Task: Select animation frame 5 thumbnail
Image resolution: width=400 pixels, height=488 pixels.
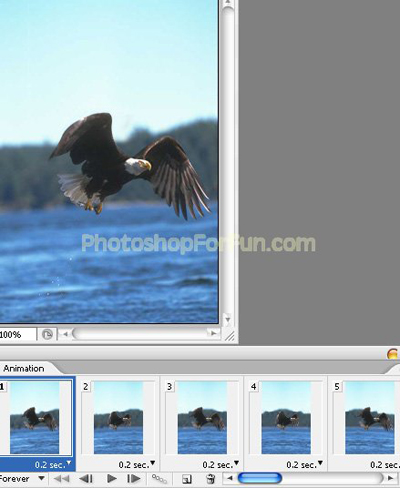Action: pos(370,418)
